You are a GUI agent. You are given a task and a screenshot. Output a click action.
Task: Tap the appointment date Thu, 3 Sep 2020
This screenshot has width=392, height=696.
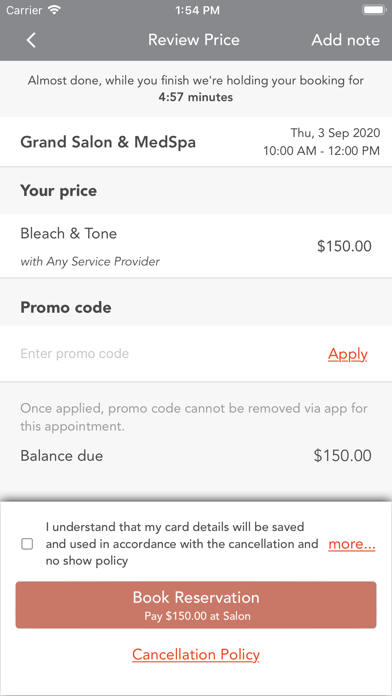tap(336, 133)
